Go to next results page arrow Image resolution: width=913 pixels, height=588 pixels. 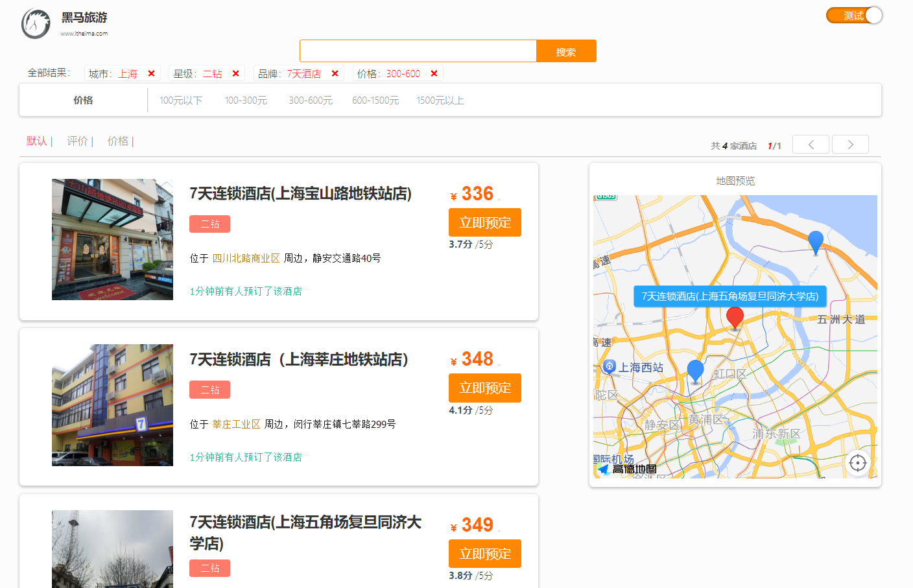coord(850,145)
